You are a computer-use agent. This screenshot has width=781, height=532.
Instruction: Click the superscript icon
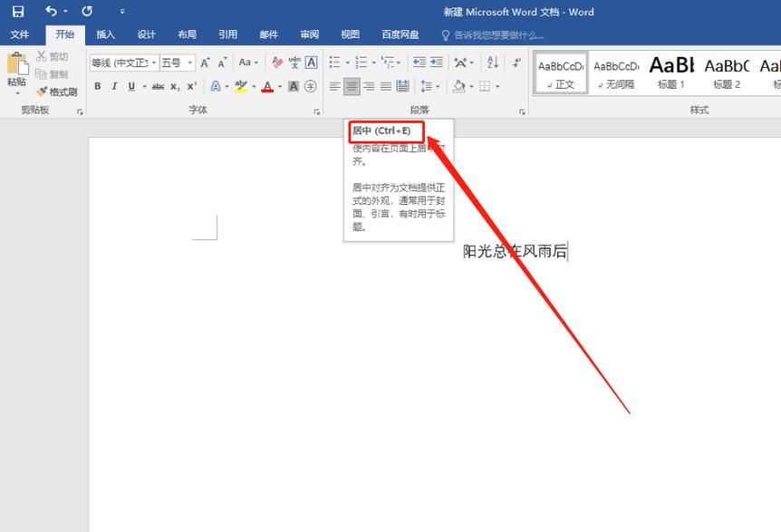[x=190, y=86]
